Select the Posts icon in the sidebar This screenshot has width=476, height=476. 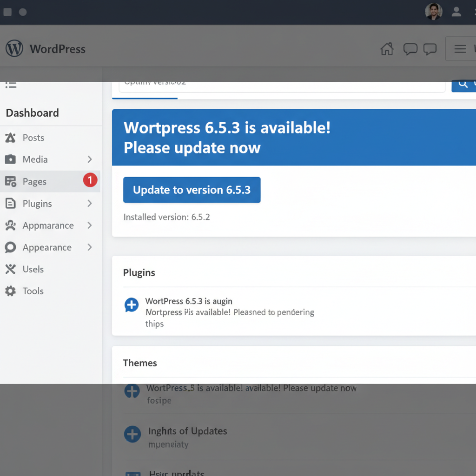coord(11,138)
